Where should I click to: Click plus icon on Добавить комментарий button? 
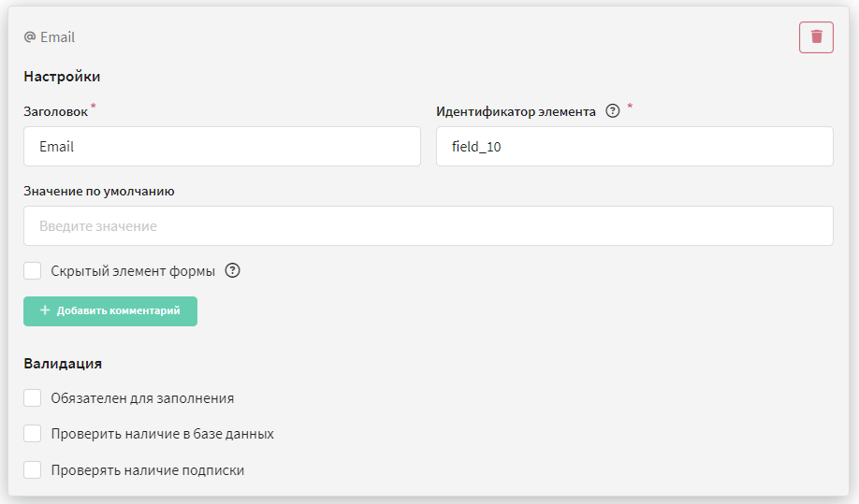pos(45,310)
